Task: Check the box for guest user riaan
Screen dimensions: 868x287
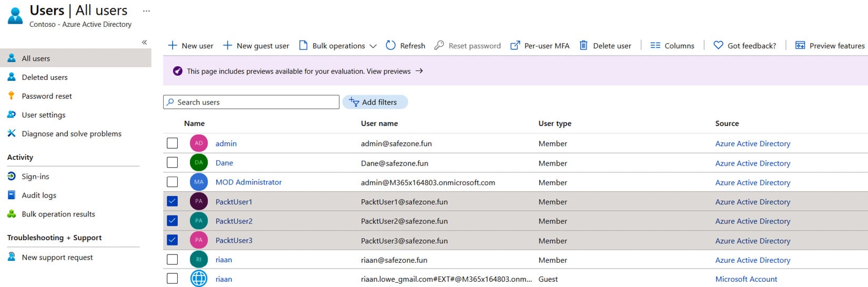Action: point(173,279)
